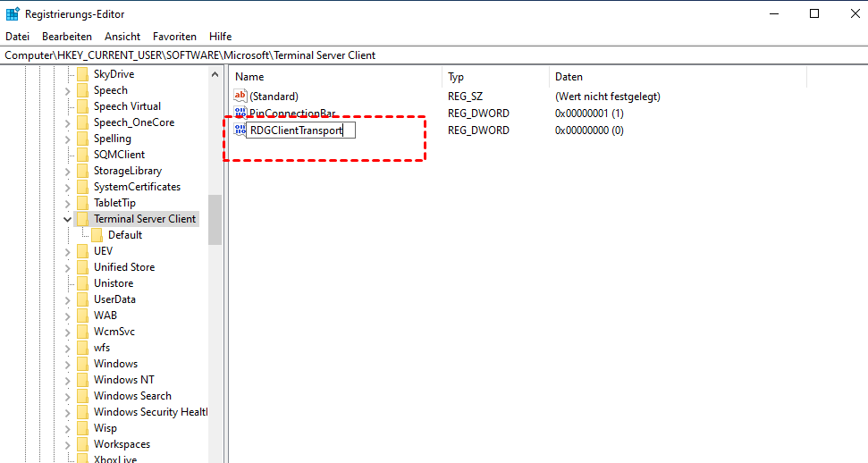The image size is (868, 463).
Task: Expand the SystemCertificates key
Action: click(x=68, y=187)
